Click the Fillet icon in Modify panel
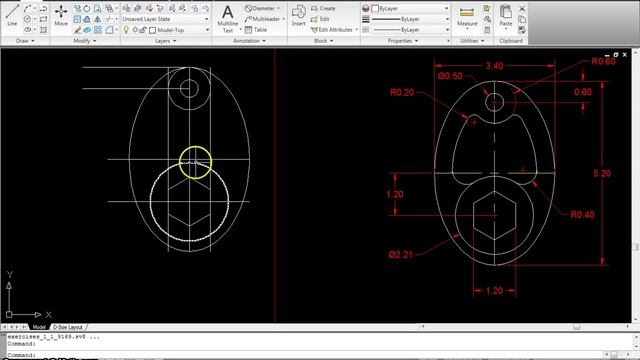This screenshot has width=640, height=360. coord(109,30)
